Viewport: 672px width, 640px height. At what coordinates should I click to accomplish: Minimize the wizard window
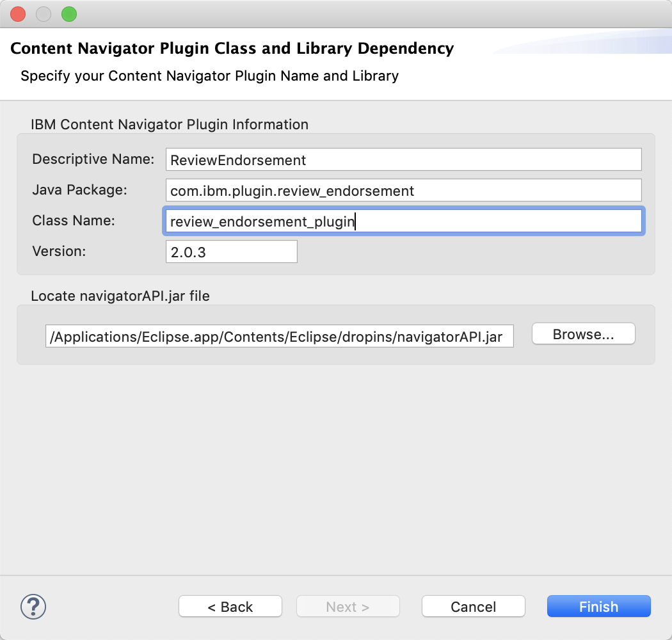point(43,13)
